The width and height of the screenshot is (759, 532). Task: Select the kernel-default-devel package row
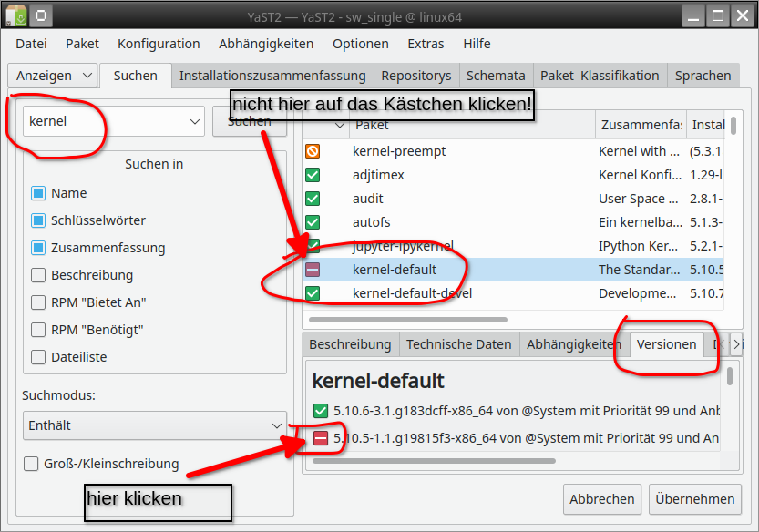click(x=513, y=293)
